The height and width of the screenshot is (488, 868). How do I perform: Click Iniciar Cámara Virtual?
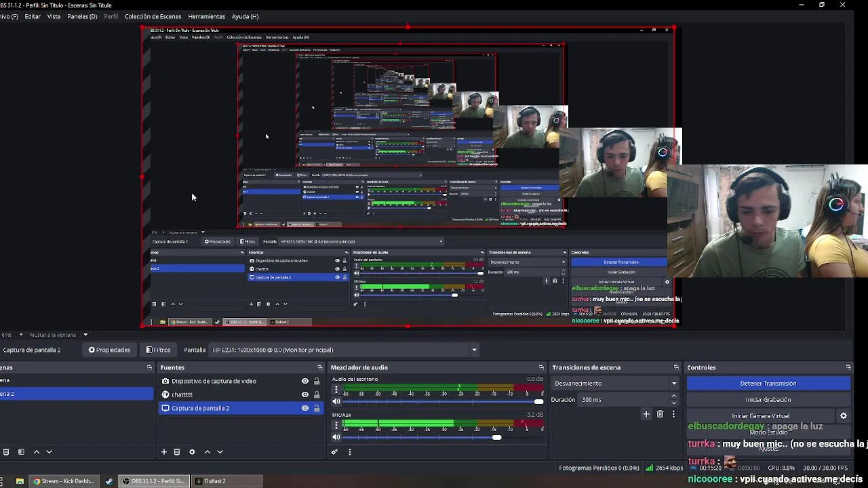(760, 416)
